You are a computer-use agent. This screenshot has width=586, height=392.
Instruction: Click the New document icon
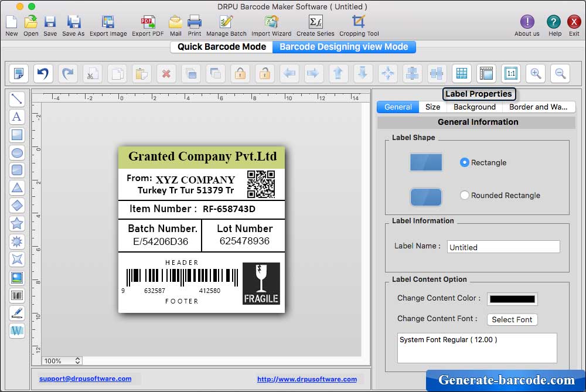(x=12, y=25)
